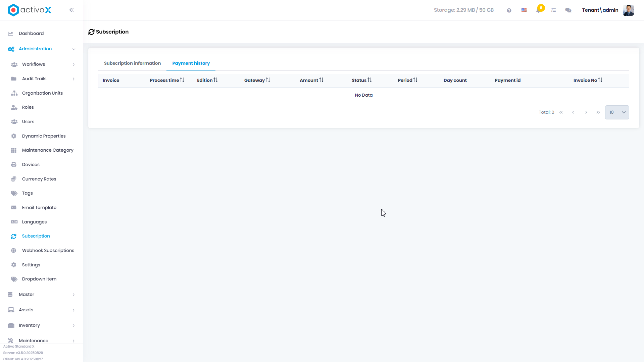Sort by Edition column

[x=207, y=80]
